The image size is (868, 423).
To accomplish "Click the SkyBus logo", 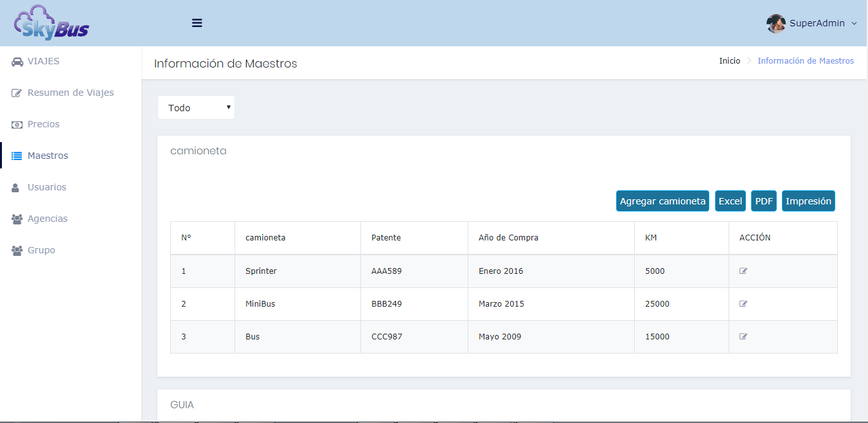I will [x=51, y=22].
